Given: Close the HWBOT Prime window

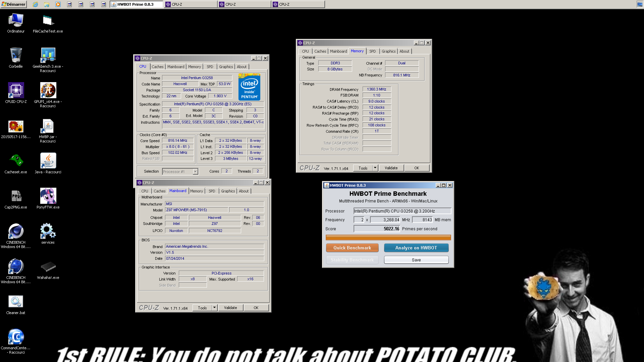Looking at the screenshot, I should point(450,185).
